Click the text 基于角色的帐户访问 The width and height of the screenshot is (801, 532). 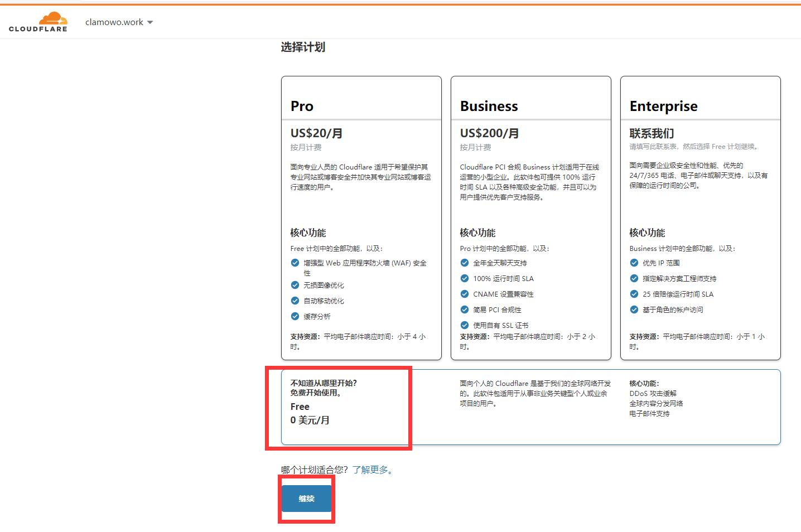673,309
